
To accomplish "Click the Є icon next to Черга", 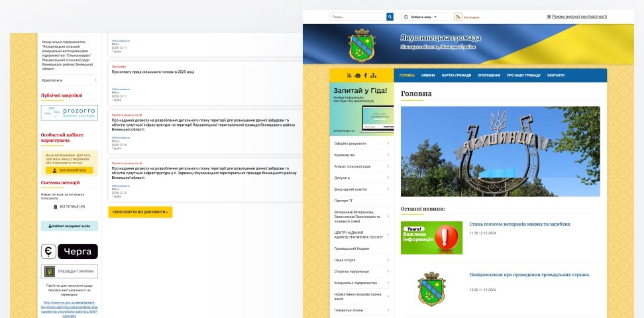I will click(48, 252).
